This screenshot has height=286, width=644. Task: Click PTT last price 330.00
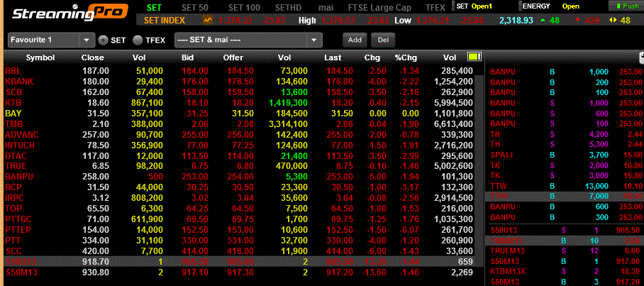tap(340, 241)
